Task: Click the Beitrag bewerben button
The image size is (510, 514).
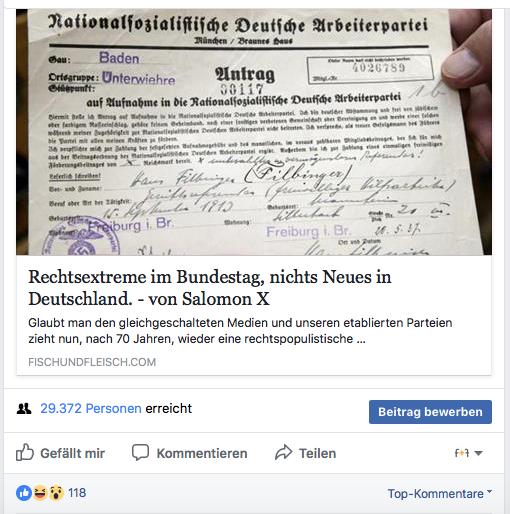Action: tap(430, 412)
